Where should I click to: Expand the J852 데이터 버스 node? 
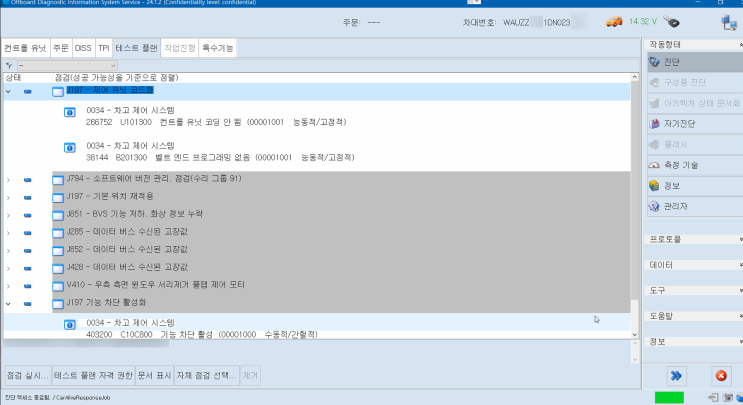8,251
